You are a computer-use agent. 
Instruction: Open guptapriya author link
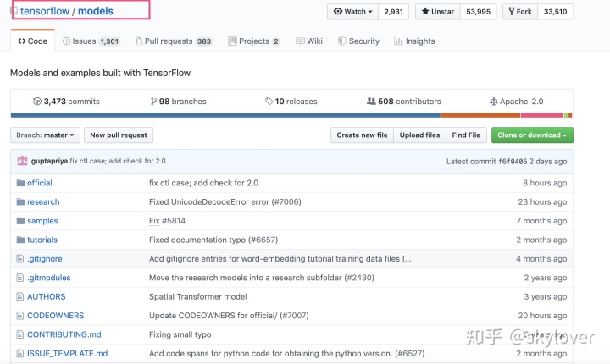click(49, 161)
